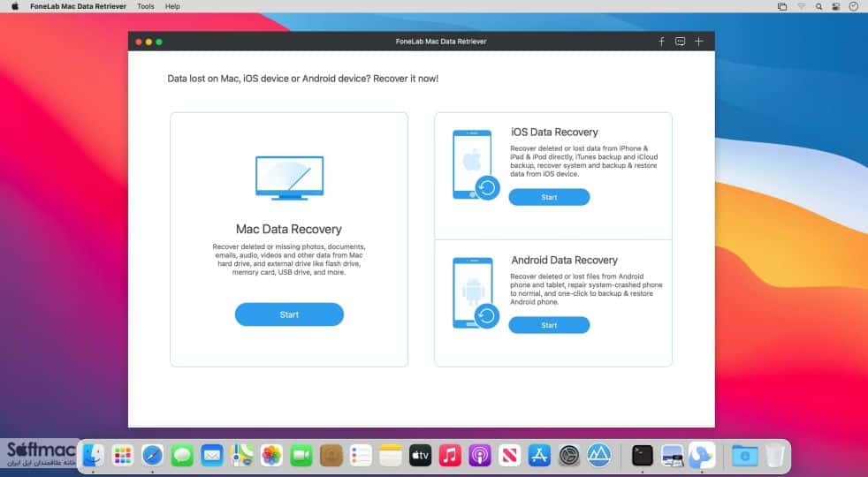The image size is (868, 477).
Task: Open the FoneLab bird icon in Dock
Action: [702, 456]
